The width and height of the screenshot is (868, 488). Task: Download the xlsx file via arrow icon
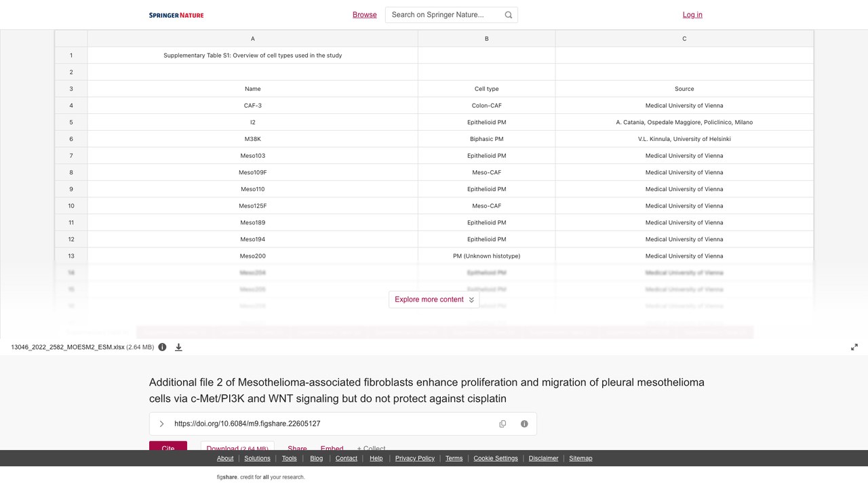click(x=178, y=347)
